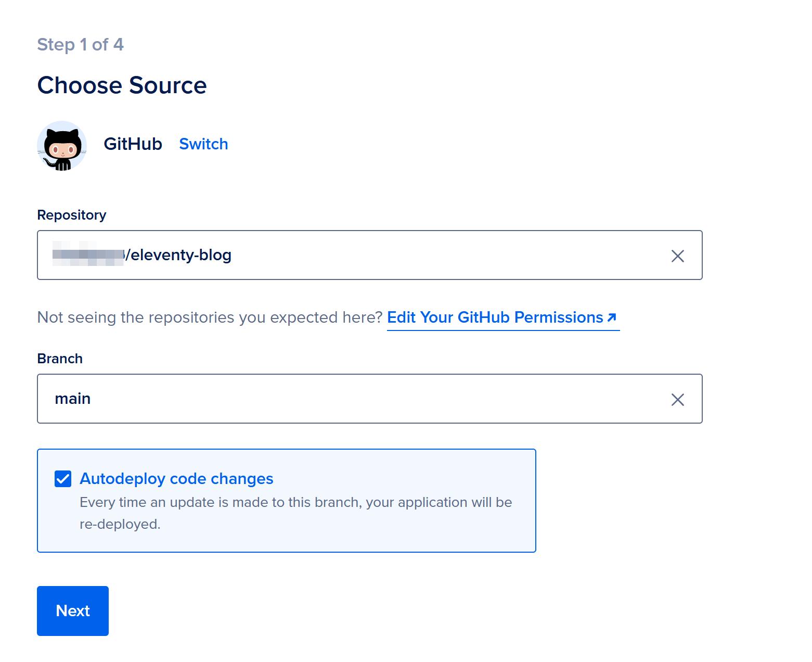Image resolution: width=812 pixels, height=662 pixels.
Task: Click the Autodeploy code changes label
Action: click(176, 478)
